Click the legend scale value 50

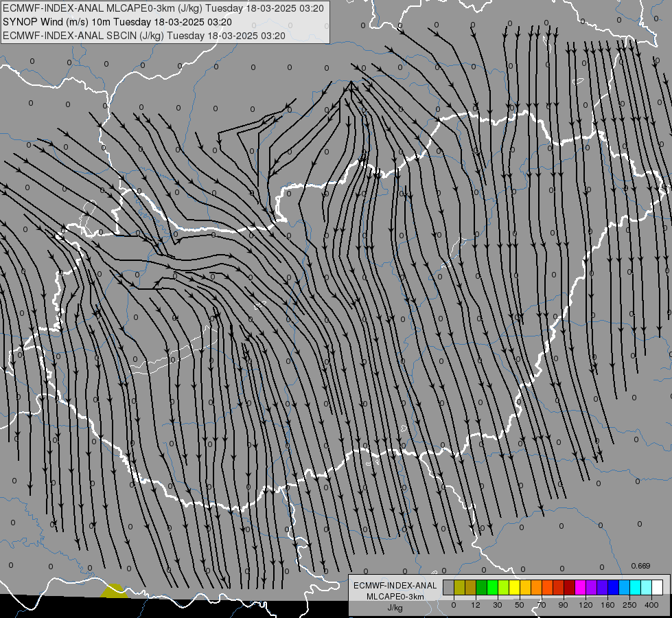(x=520, y=605)
